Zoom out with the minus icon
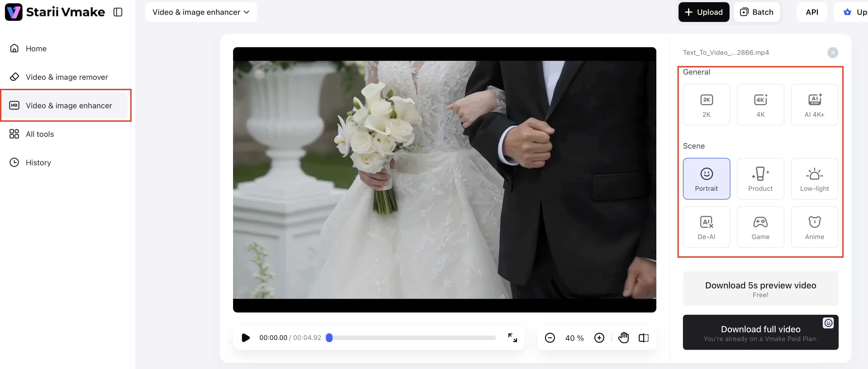This screenshot has width=868, height=369. coord(550,338)
